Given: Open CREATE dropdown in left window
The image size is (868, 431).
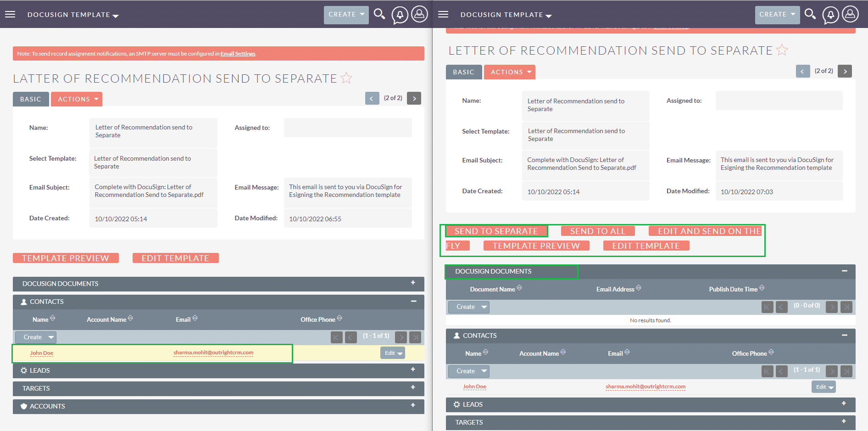Looking at the screenshot, I should pos(346,15).
